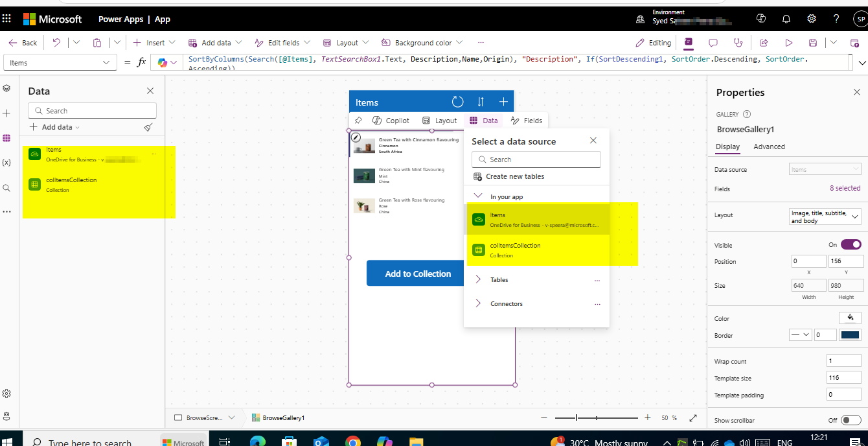Click the pin icon on gallery toolbar
This screenshot has width=868, height=446.
point(358,121)
